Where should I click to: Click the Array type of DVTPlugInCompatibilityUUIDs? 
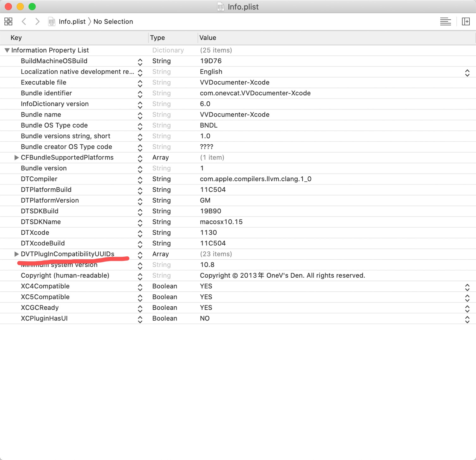pyautogui.click(x=161, y=254)
